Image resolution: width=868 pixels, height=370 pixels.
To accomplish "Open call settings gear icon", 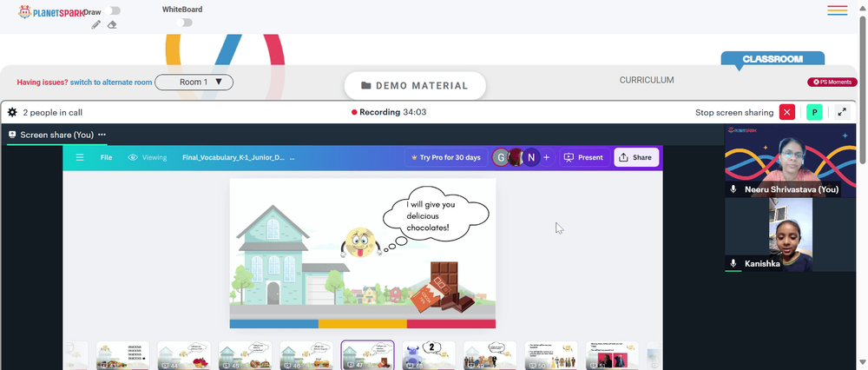I will click(12, 112).
